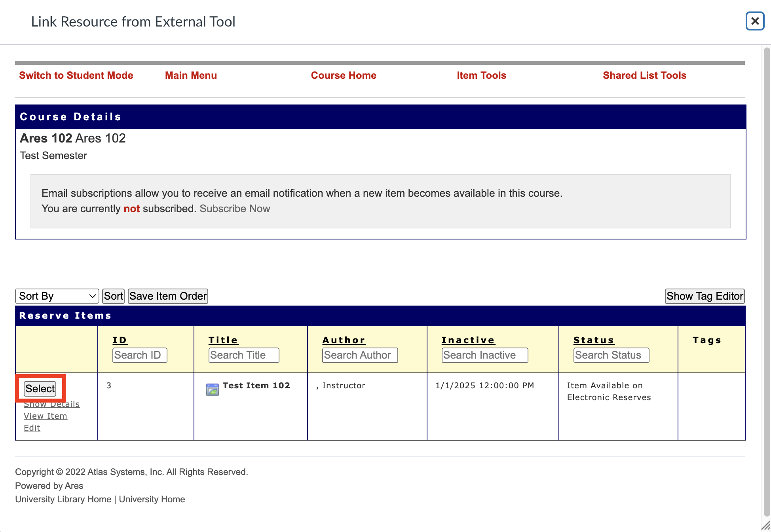Open the Main Menu
Screen dimensions: 771x532
pyautogui.click(x=191, y=75)
